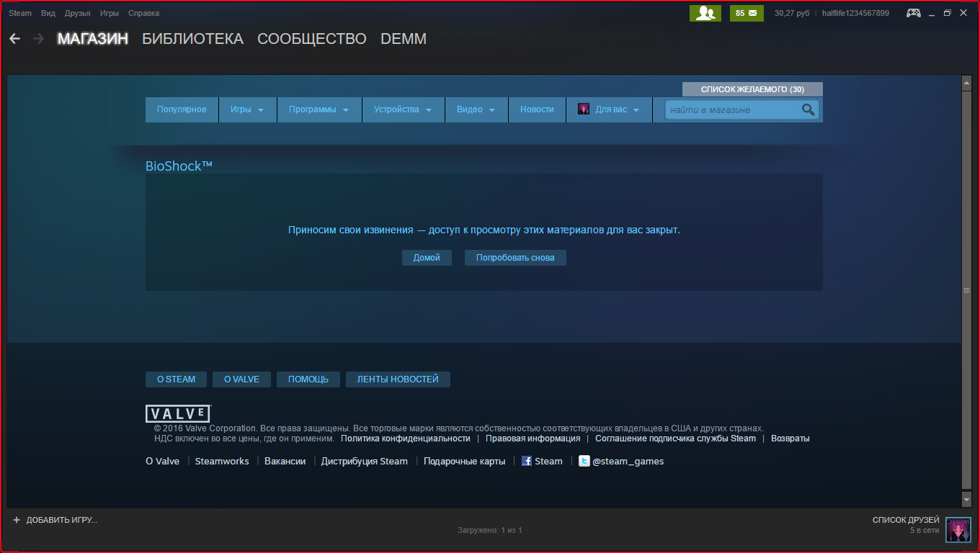
Task: Click the scrollbar up arrow
Action: coord(967,84)
